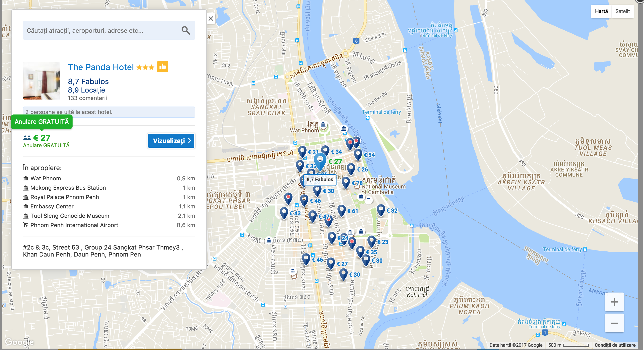Click Google logo on the map

19,342
